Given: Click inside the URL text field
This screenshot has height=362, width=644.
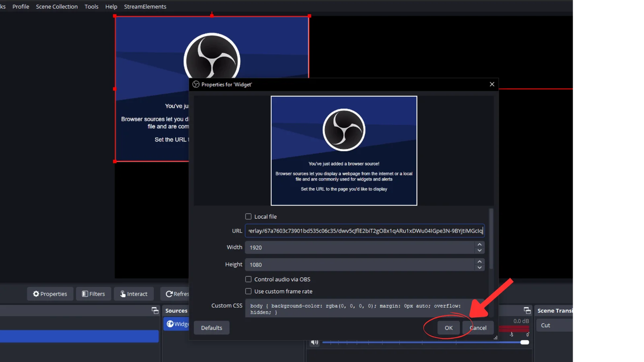Looking at the screenshot, I should 364,231.
